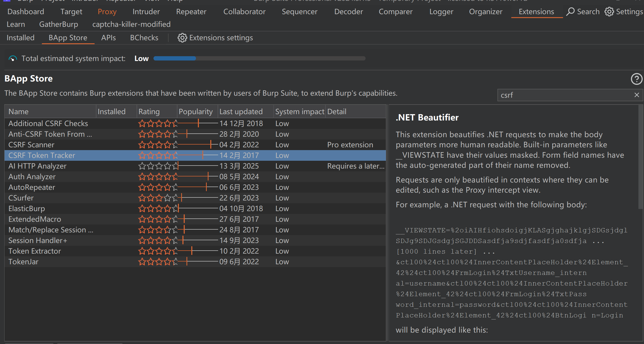Click the system impact progress bar
Image resolution: width=644 pixels, height=344 pixels.
coord(259,58)
